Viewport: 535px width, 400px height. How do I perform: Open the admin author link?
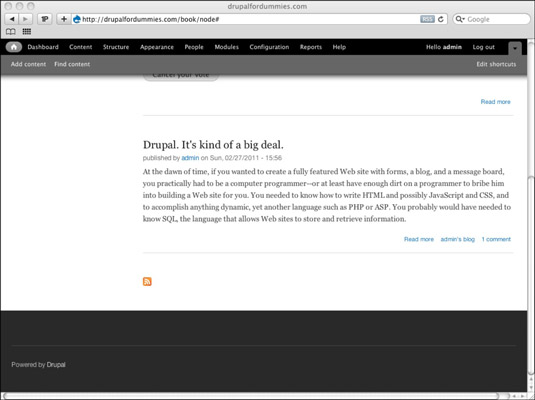click(190, 158)
